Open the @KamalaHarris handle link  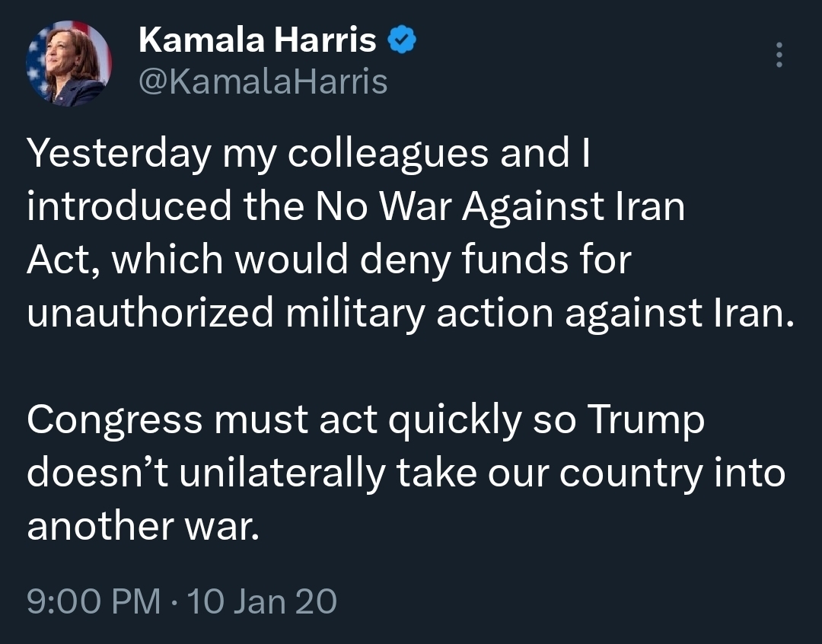point(263,81)
